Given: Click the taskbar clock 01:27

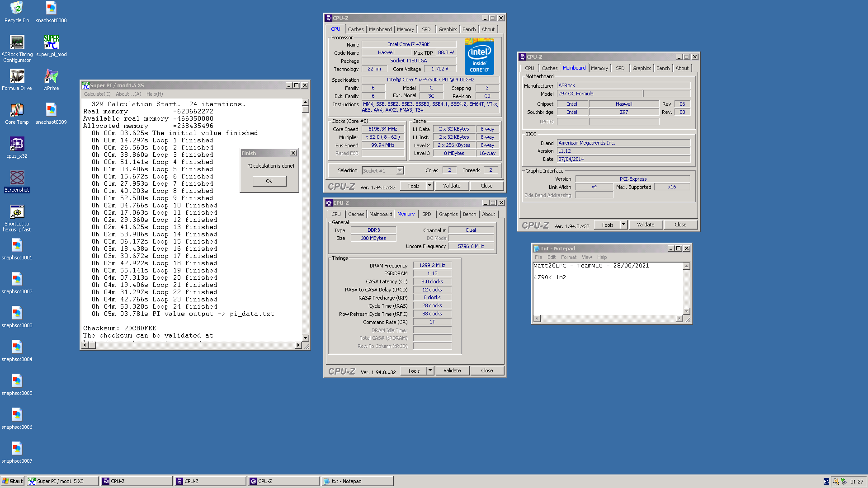Looking at the screenshot, I should point(857,482).
